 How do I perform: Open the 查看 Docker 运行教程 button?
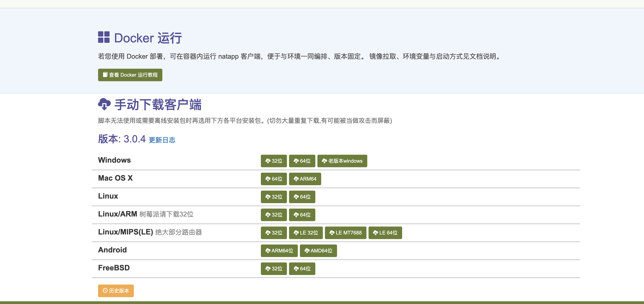click(x=130, y=75)
